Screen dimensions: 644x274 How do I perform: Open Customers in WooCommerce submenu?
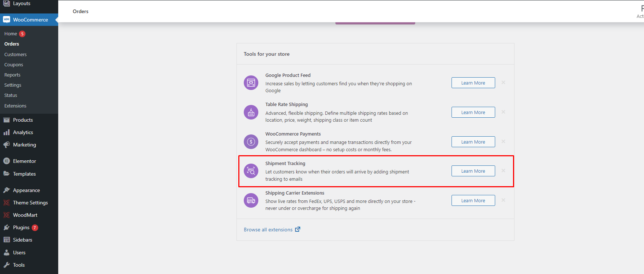[x=15, y=54]
